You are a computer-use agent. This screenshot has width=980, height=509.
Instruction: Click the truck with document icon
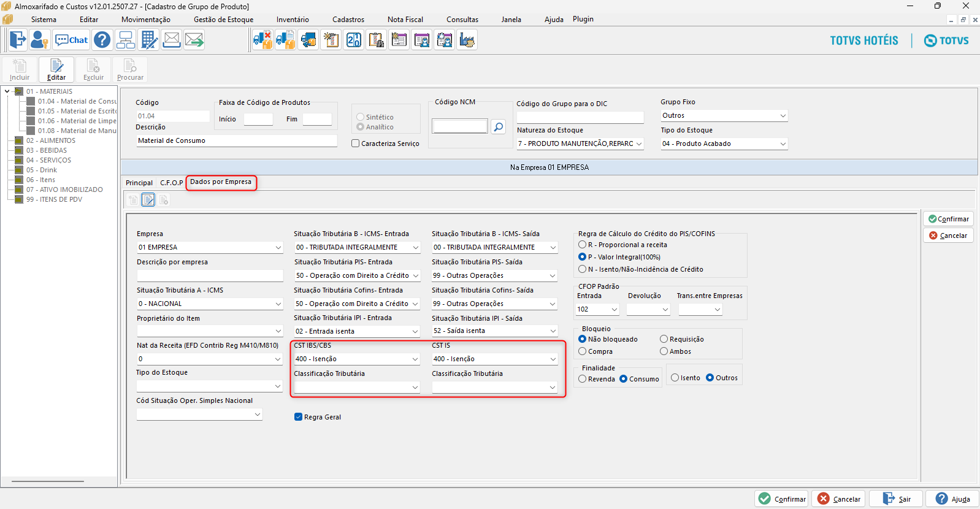coord(285,40)
